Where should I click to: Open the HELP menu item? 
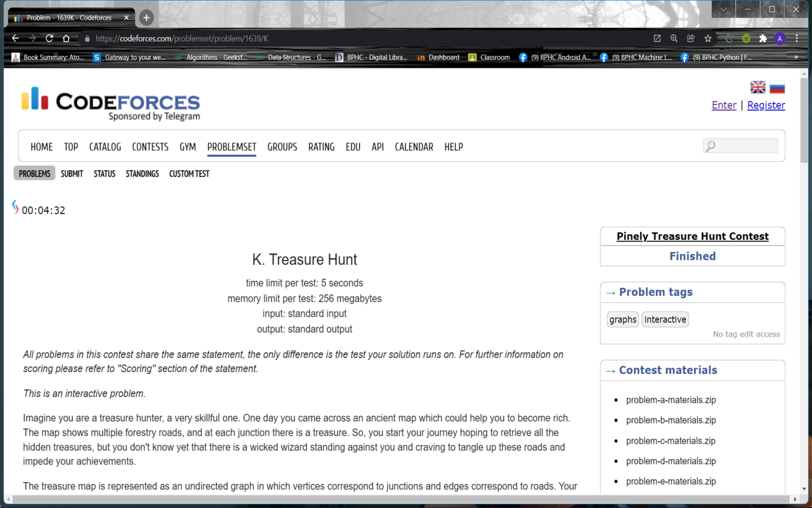point(454,147)
